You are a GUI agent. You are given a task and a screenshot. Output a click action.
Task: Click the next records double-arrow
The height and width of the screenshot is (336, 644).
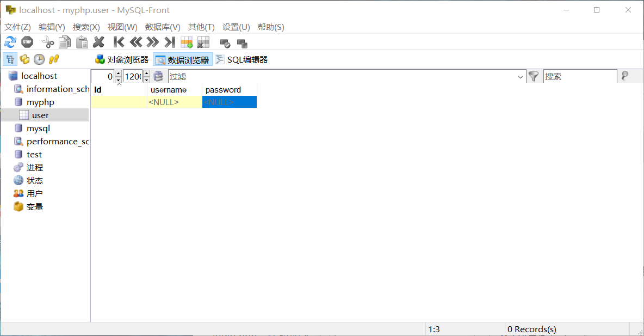pyautogui.click(x=153, y=42)
